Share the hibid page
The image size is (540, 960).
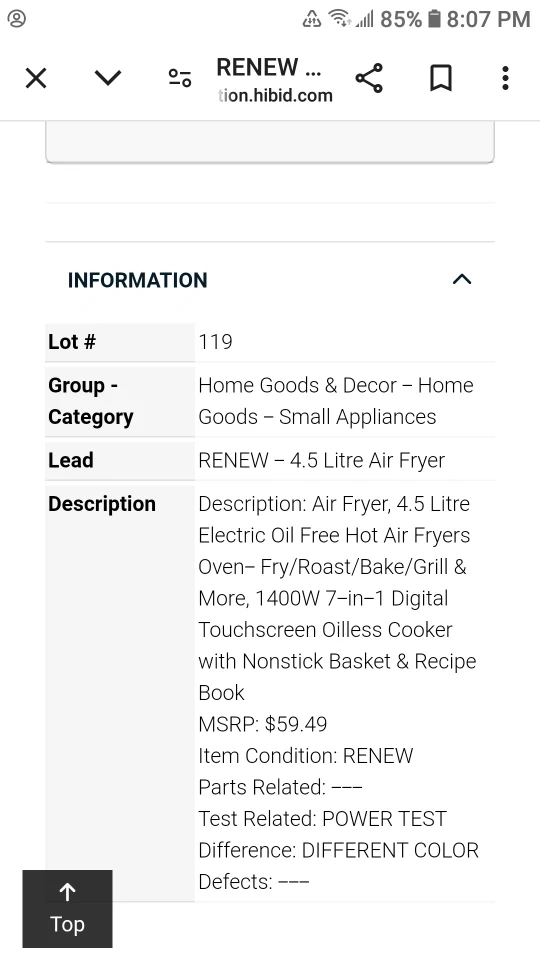point(369,78)
